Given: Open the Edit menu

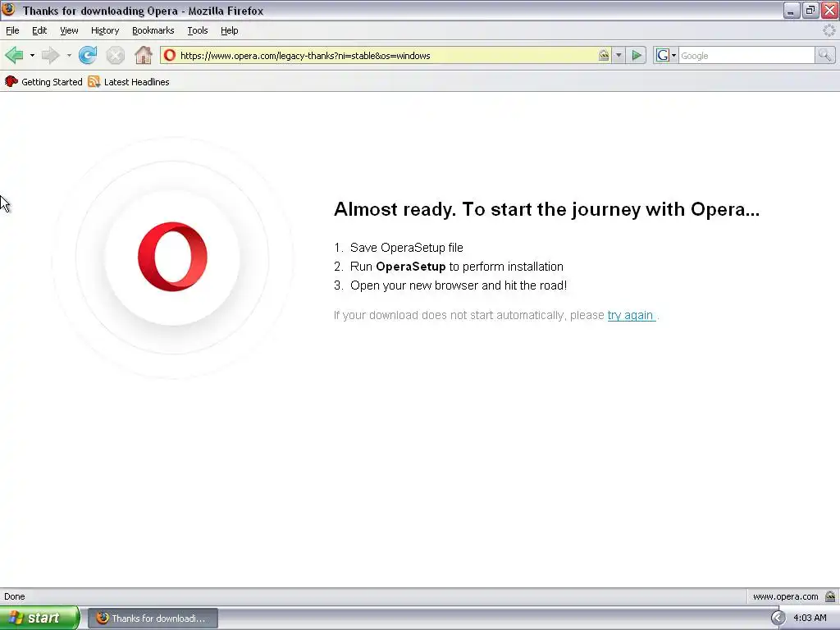Looking at the screenshot, I should click(x=39, y=30).
